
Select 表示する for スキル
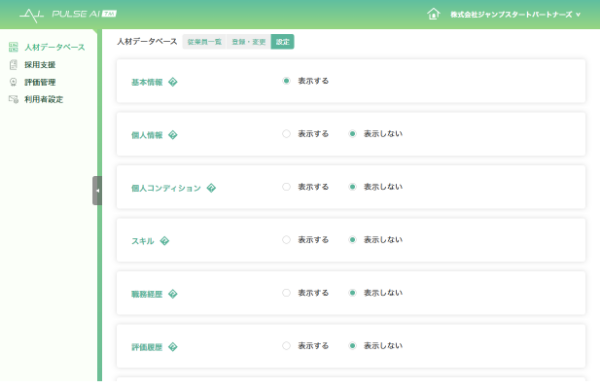point(286,240)
